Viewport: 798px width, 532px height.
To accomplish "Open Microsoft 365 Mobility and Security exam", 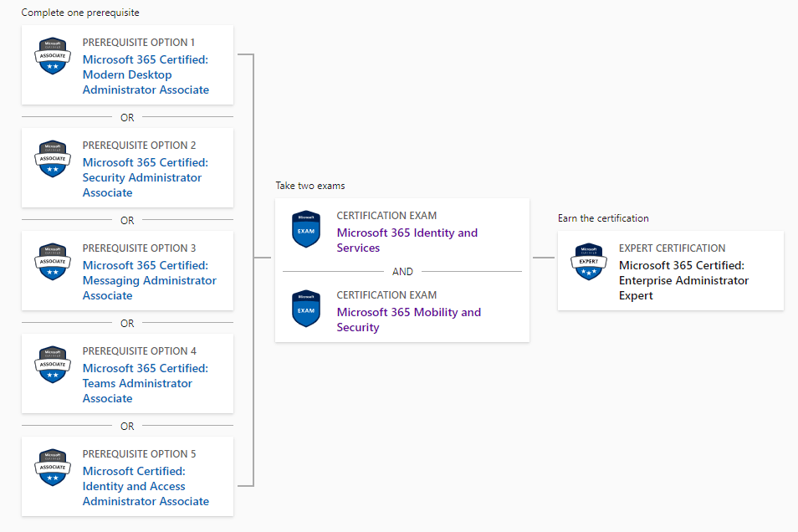I will (409, 320).
